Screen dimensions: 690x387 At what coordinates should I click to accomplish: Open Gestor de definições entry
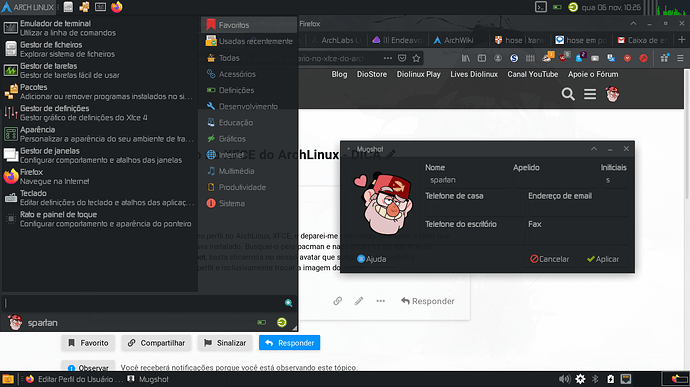pos(99,113)
